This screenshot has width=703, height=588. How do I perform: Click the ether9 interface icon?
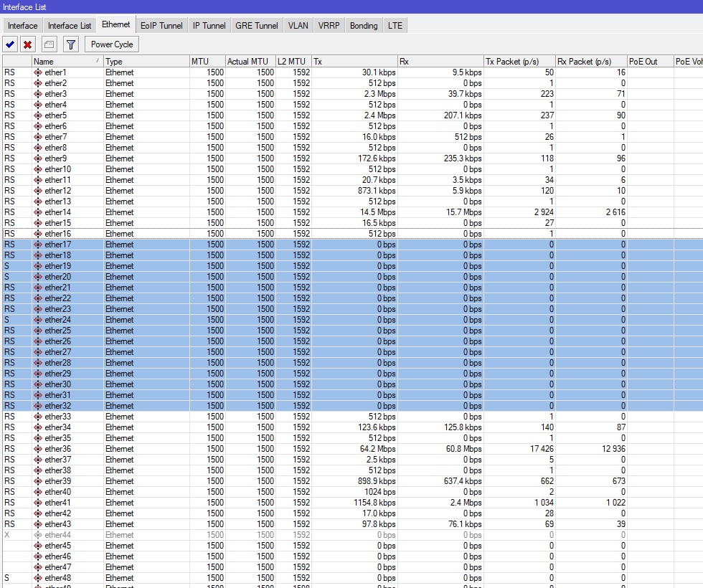(38, 158)
